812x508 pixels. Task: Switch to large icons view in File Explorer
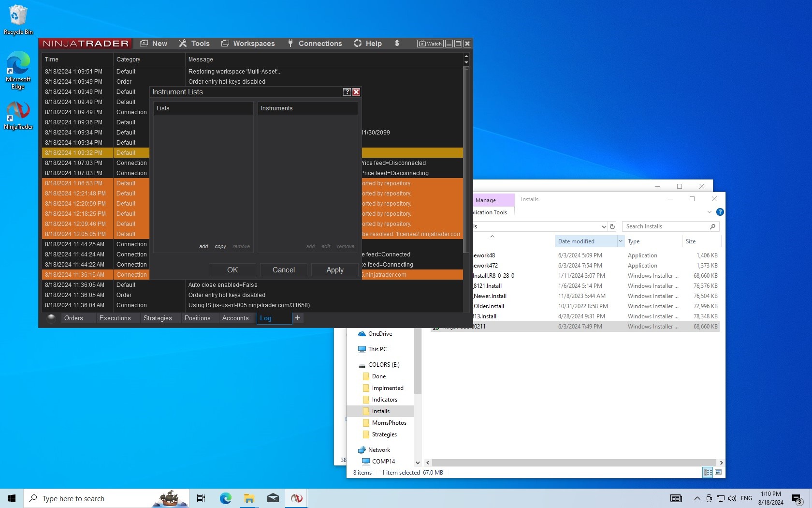click(718, 472)
